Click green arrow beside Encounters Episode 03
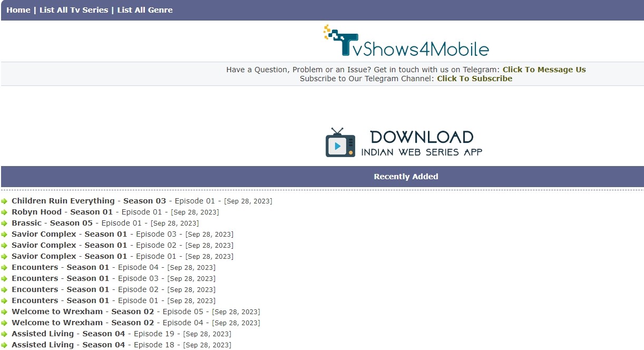The image size is (644, 350). click(x=4, y=279)
